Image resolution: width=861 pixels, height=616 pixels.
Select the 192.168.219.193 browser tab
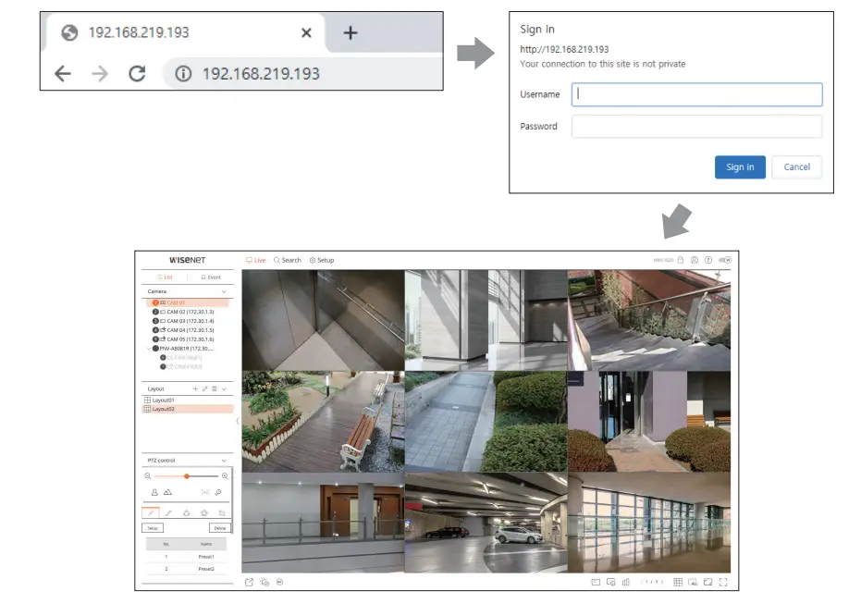pyautogui.click(x=186, y=33)
